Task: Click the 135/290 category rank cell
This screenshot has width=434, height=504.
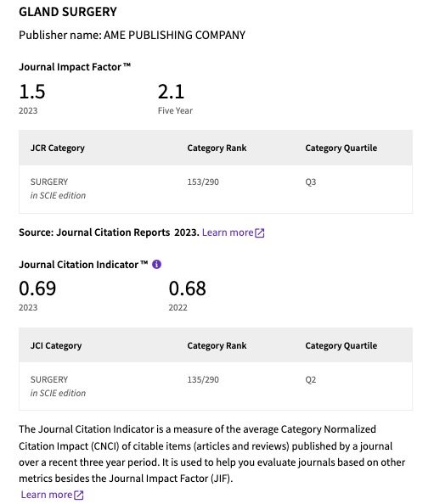Action: pos(203,379)
